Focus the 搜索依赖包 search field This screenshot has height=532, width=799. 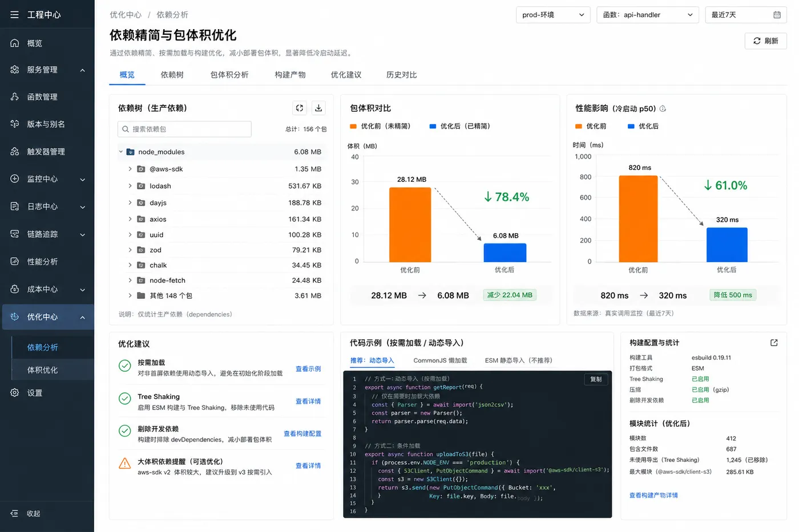(x=184, y=129)
